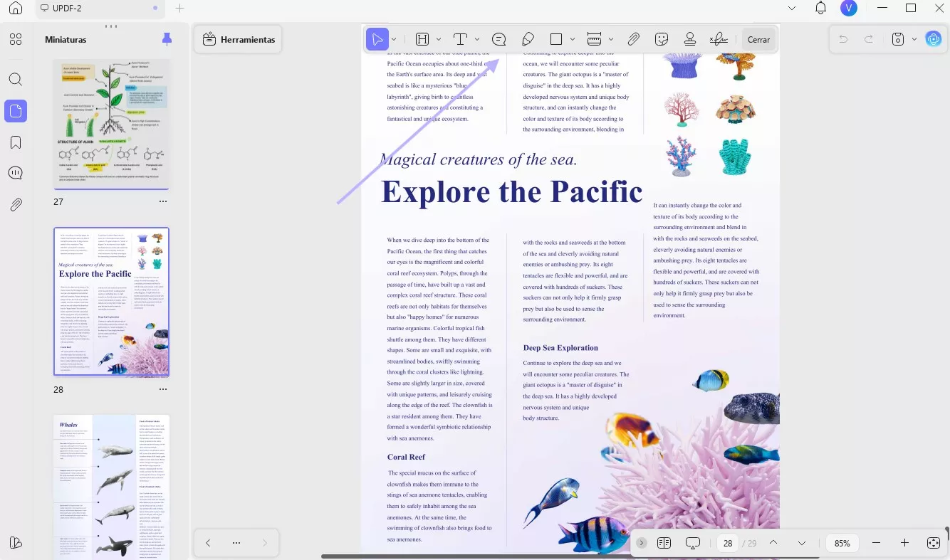
Task: Select the Text comment tool
Action: tap(461, 39)
